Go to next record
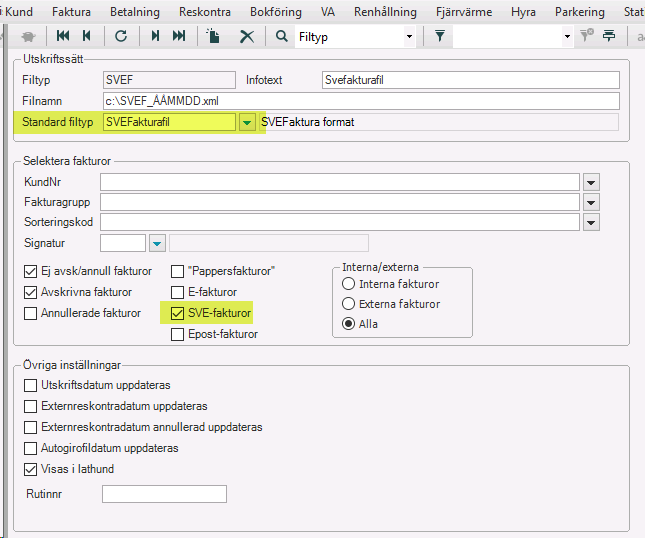The image size is (645, 538). 155,36
